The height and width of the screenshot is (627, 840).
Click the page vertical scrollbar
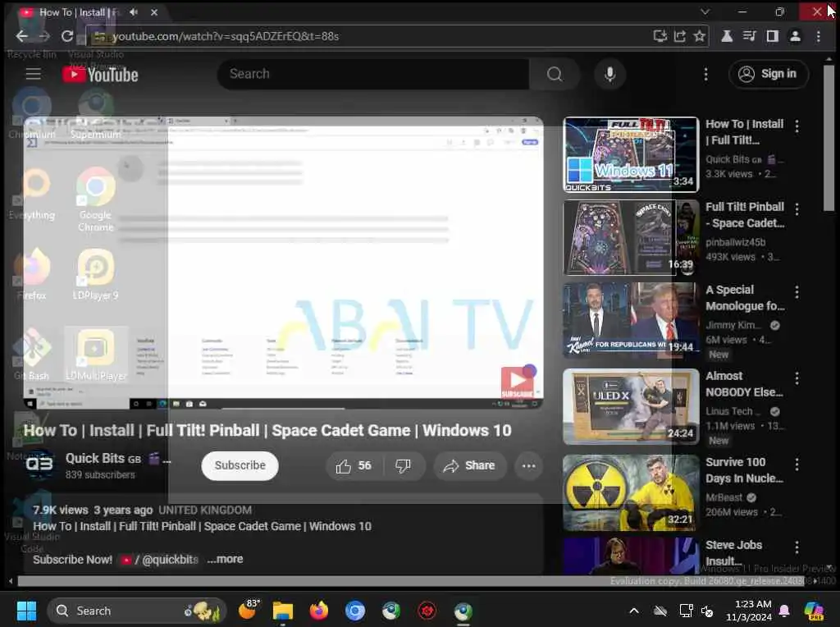(x=829, y=140)
